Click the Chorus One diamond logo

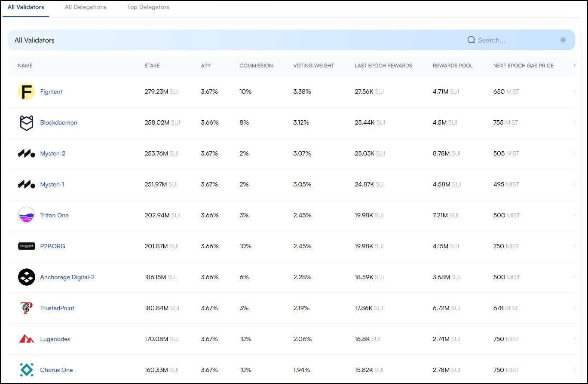(26, 370)
